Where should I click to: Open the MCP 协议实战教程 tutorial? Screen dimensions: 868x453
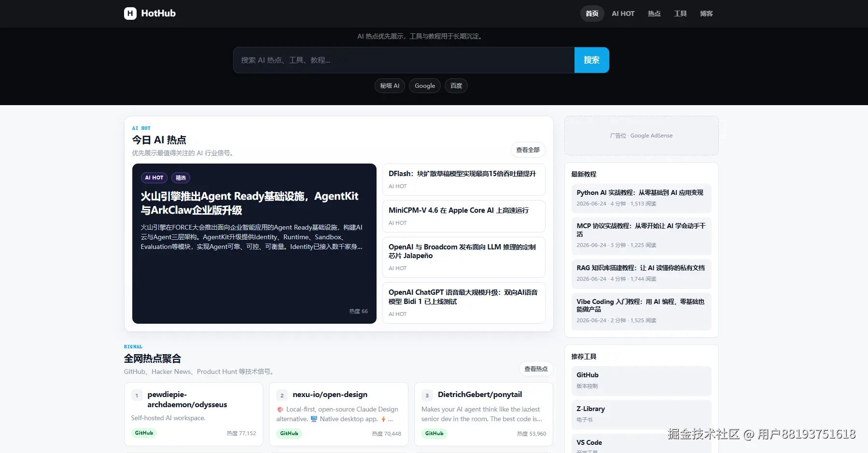641,236
